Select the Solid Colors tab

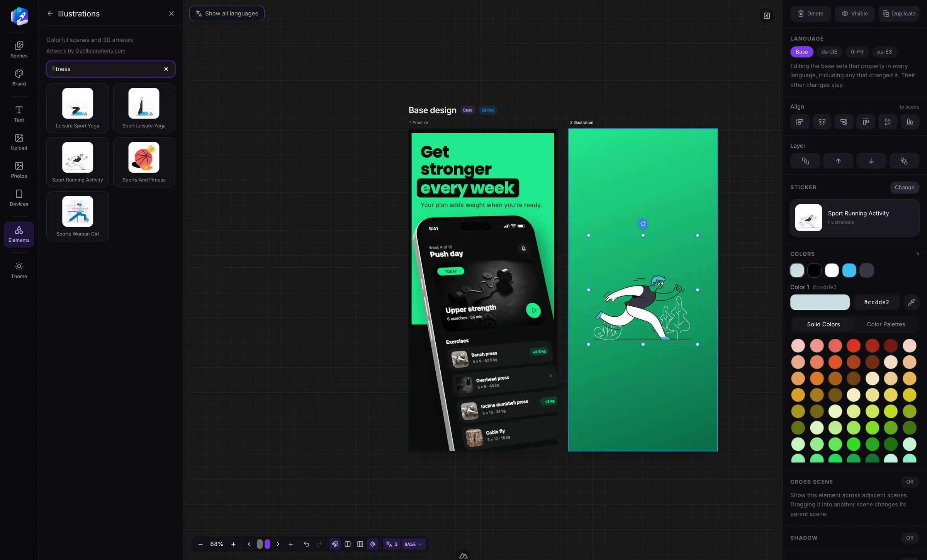pyautogui.click(x=823, y=324)
